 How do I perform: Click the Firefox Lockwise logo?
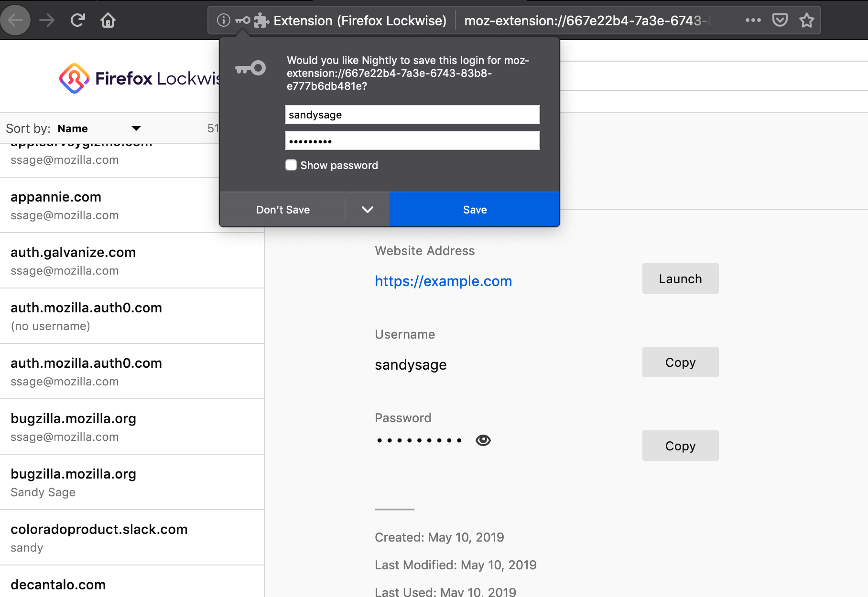point(139,78)
